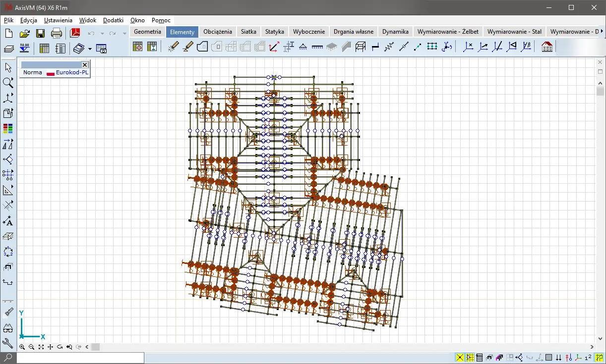This screenshot has height=364, width=606.
Task: Click the spring element icon
Action: (389, 47)
